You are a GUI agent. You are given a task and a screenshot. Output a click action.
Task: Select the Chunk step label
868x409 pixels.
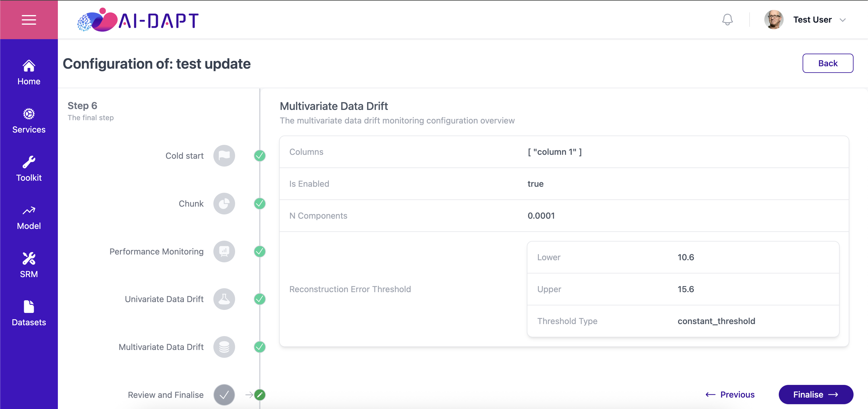coord(191,203)
